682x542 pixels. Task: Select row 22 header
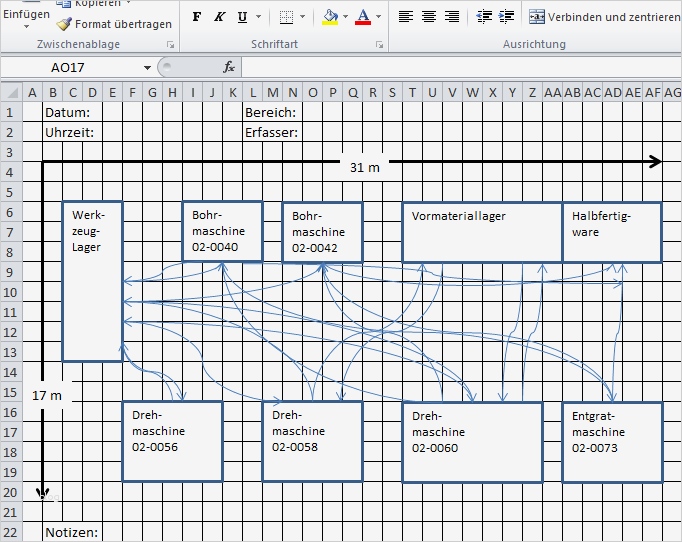tap(11, 532)
